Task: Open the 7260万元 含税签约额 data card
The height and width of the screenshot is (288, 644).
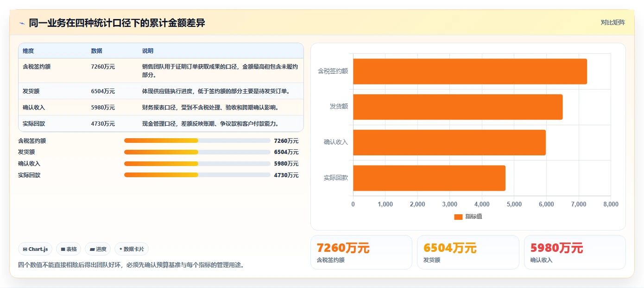Action: tap(361, 252)
